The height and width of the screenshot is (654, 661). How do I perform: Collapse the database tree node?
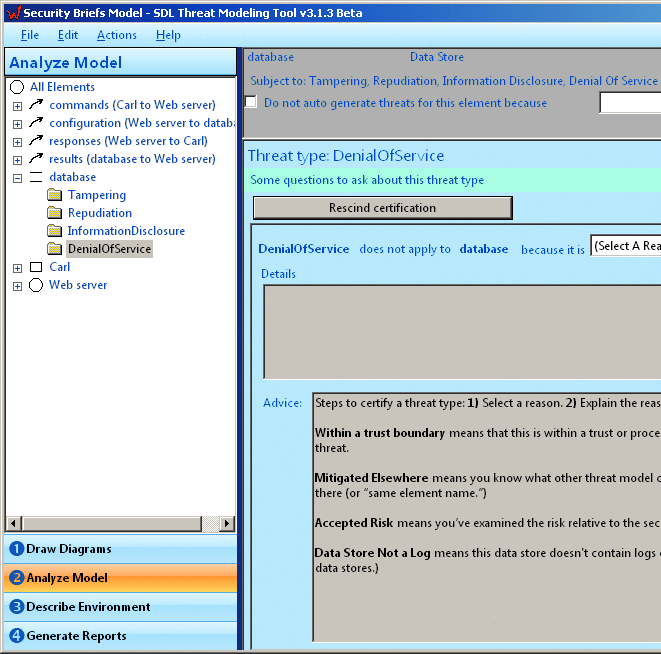(17, 178)
